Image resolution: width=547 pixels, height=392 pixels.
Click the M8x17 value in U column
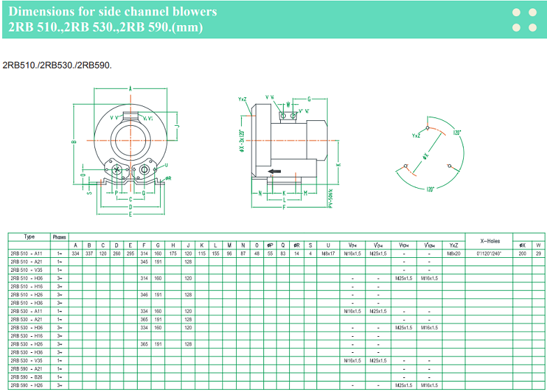pos(328,253)
